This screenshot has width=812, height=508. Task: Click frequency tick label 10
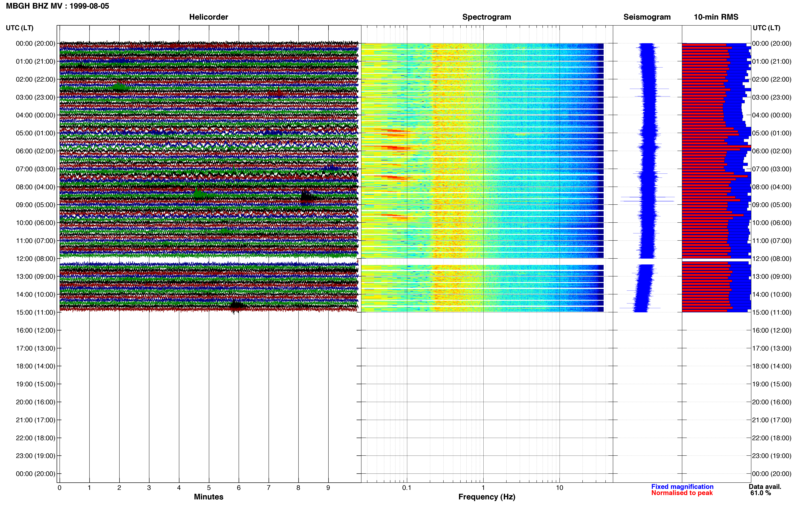click(559, 488)
